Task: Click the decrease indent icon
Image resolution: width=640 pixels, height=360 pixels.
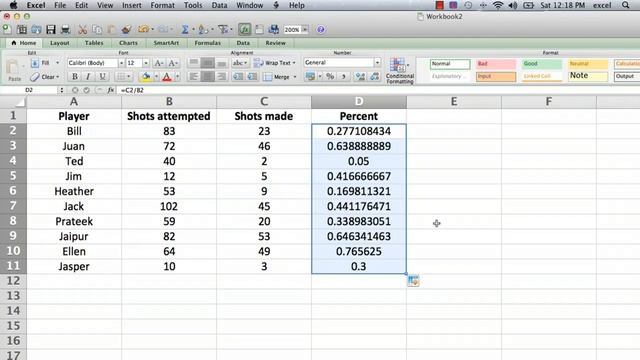Action: pyautogui.click(x=238, y=76)
